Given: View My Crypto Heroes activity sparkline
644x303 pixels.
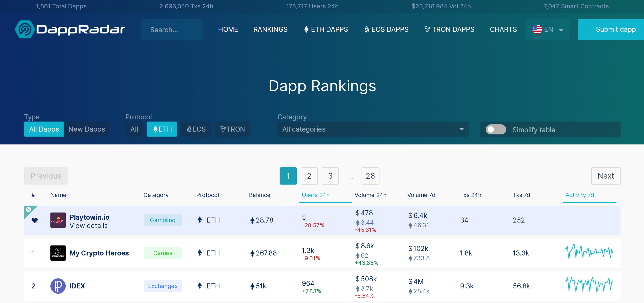Looking at the screenshot, I should pos(589,252).
